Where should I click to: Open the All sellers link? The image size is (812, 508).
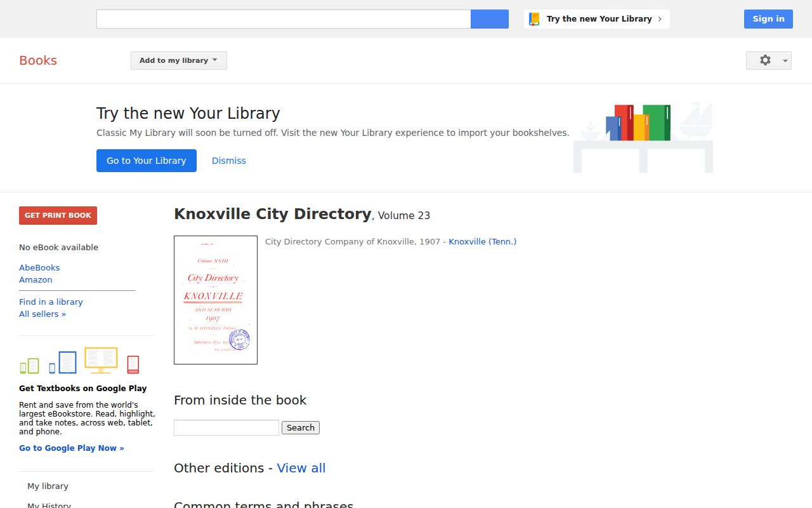43,314
